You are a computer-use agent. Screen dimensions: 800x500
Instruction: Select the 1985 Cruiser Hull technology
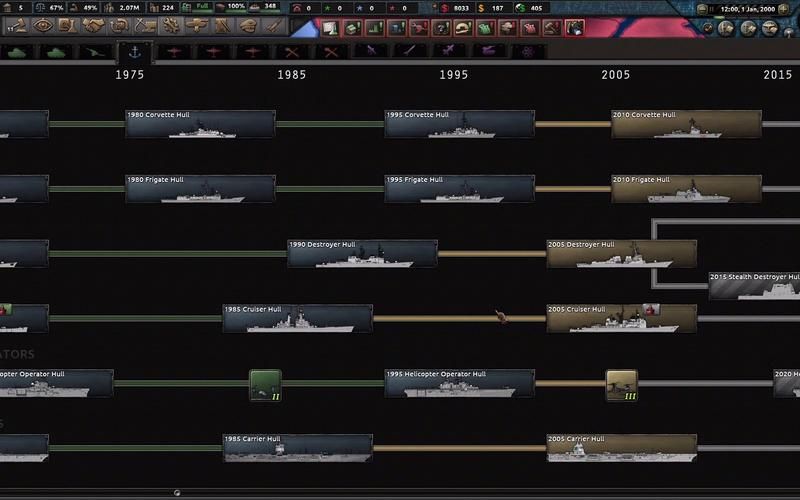pyautogui.click(x=297, y=318)
